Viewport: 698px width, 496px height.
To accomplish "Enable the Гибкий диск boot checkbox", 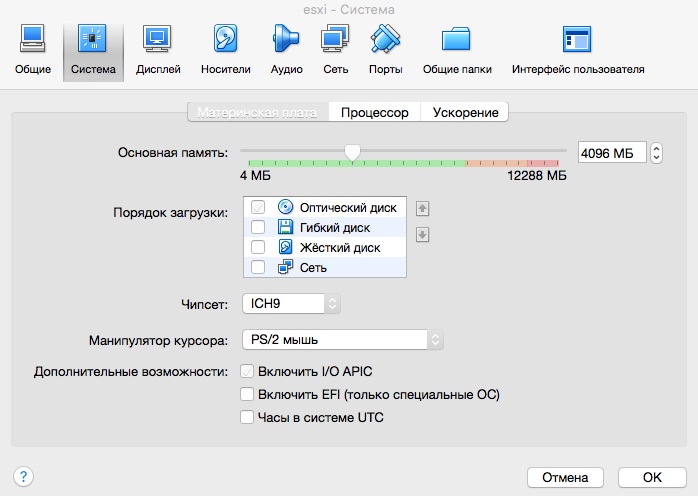I will (x=258, y=227).
